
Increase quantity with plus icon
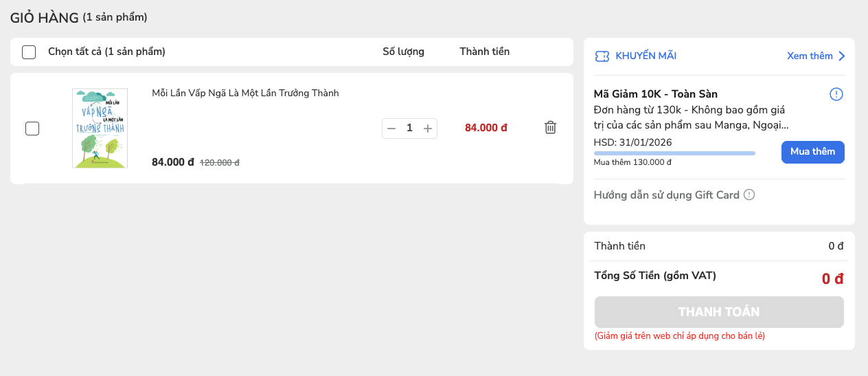coord(428,128)
